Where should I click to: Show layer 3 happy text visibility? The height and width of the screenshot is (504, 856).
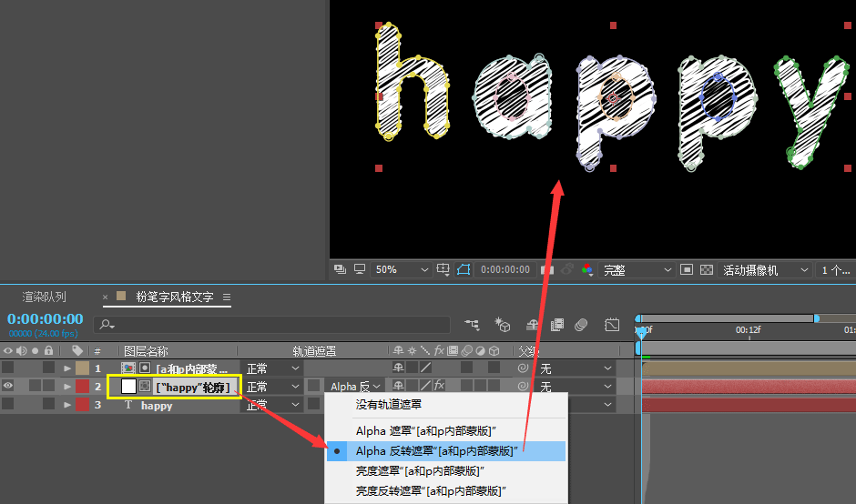(8, 406)
